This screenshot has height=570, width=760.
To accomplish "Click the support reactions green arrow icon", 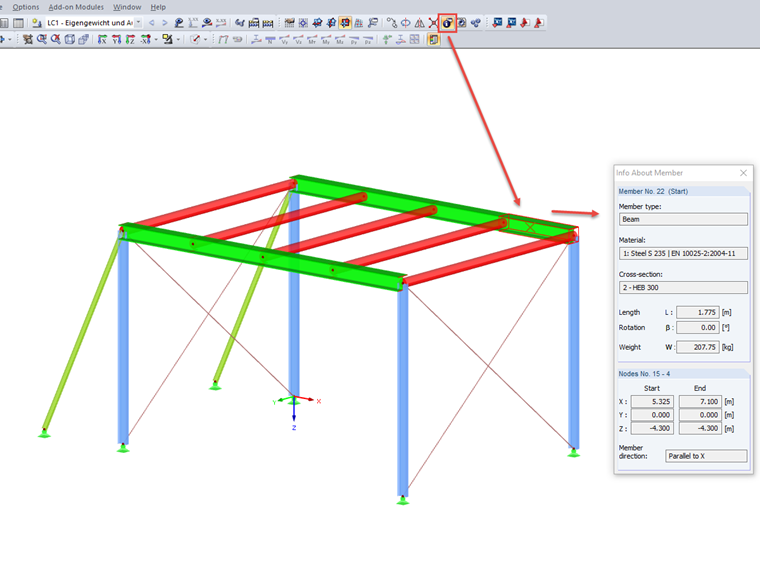I will tap(386, 40).
